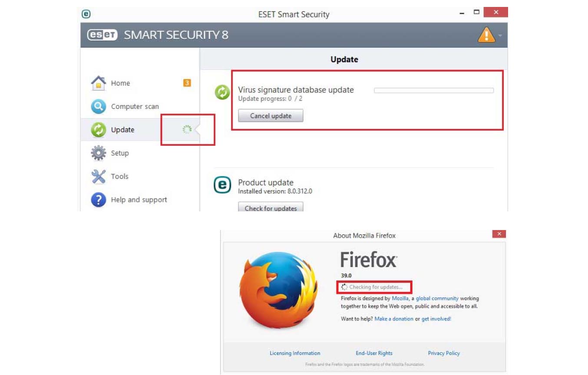Viewport: 588px width, 375px height.
Task: Click the Setup gear icon
Action: point(99,153)
